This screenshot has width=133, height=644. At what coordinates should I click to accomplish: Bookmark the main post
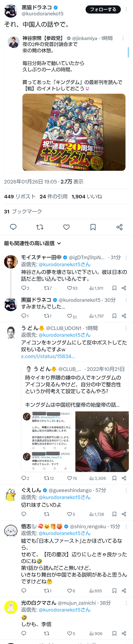[x=93, y=227]
